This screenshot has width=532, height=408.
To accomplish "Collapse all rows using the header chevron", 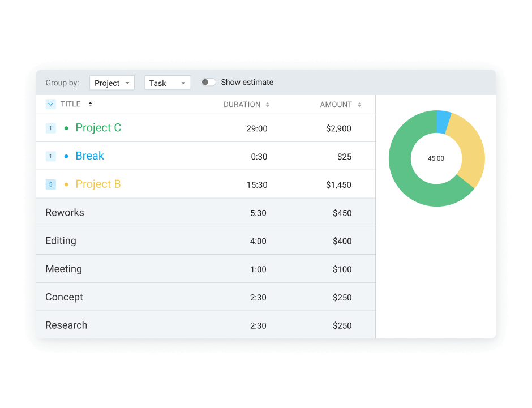I will (x=50, y=104).
